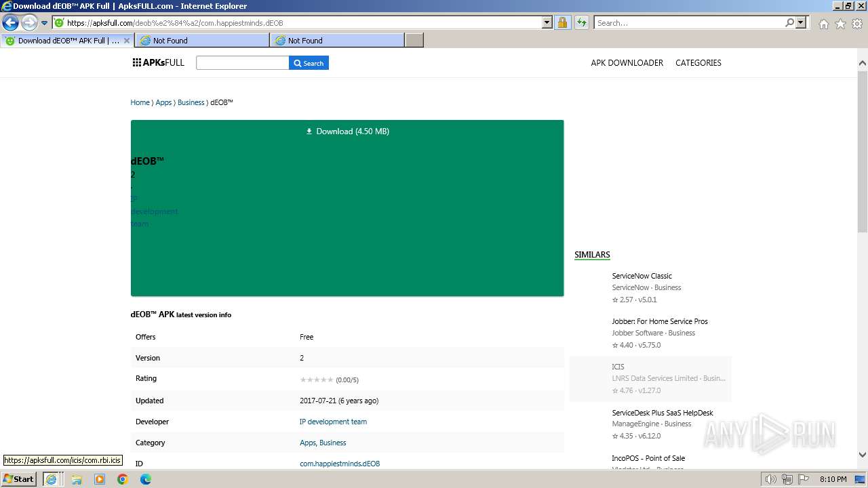The image size is (868, 488).
Task: Refresh the page with the refresh icon
Action: tap(581, 22)
